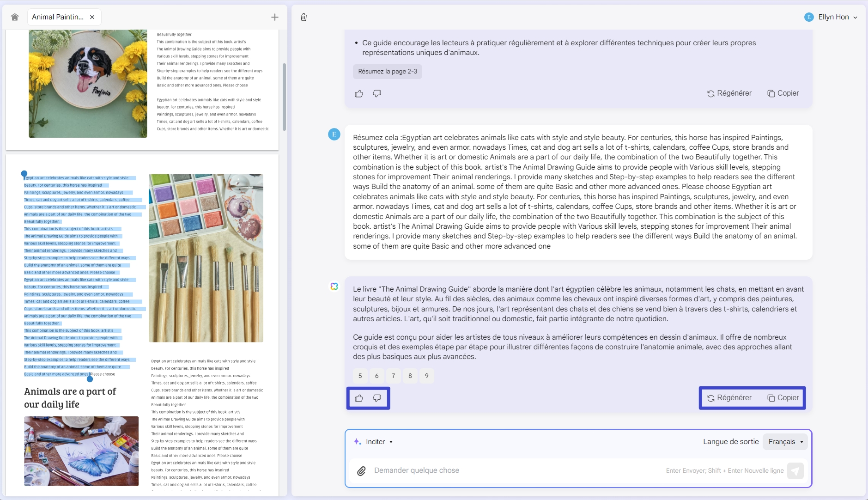Attach a file with the paperclip icon
868x500 pixels.
click(x=361, y=471)
